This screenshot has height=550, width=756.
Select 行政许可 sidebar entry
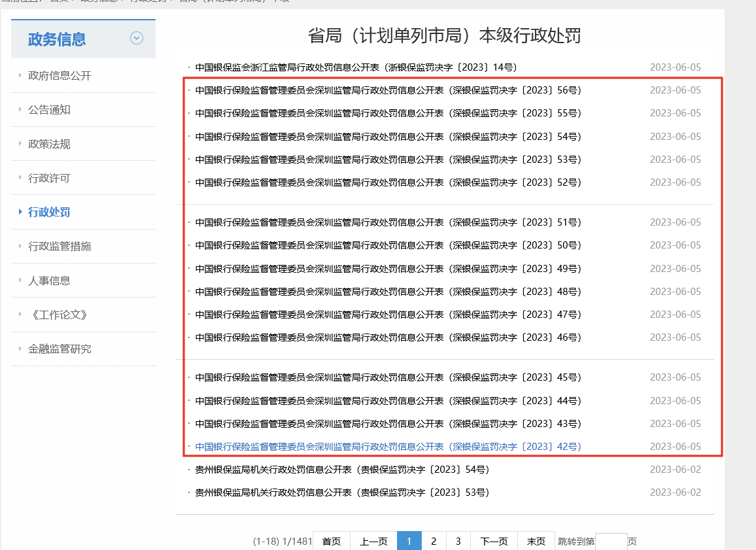tap(49, 179)
